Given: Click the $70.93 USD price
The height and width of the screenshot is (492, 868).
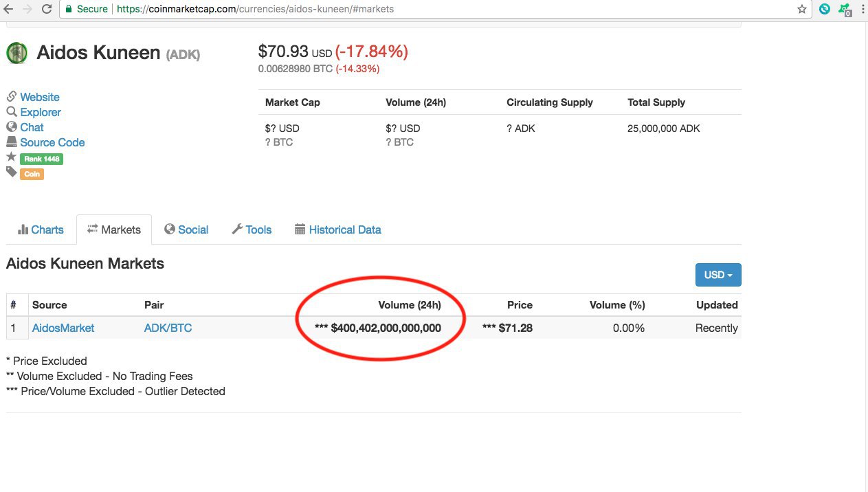Looking at the screenshot, I should tap(295, 52).
